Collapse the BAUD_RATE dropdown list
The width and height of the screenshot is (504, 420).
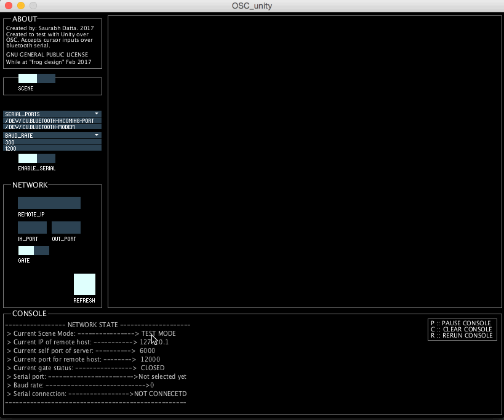click(x=52, y=135)
